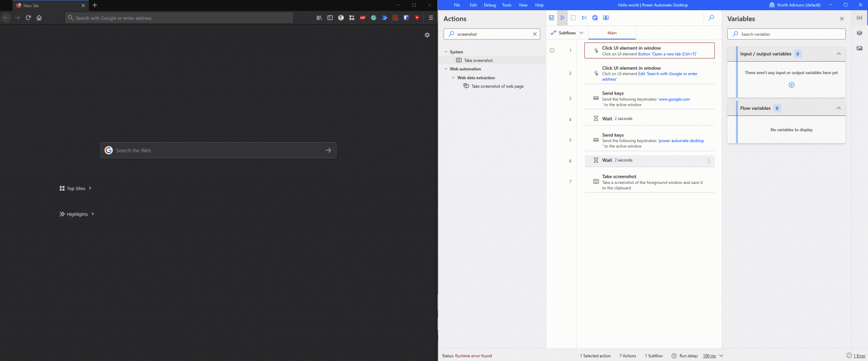Open the Firefox hamburger menu
Image resolution: width=868 pixels, height=361 pixels.
431,18
